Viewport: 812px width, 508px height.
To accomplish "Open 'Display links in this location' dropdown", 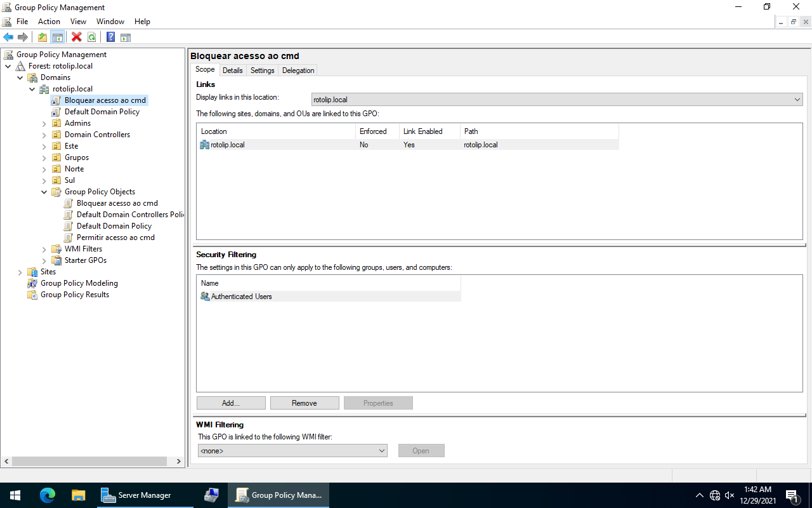I will [557, 100].
